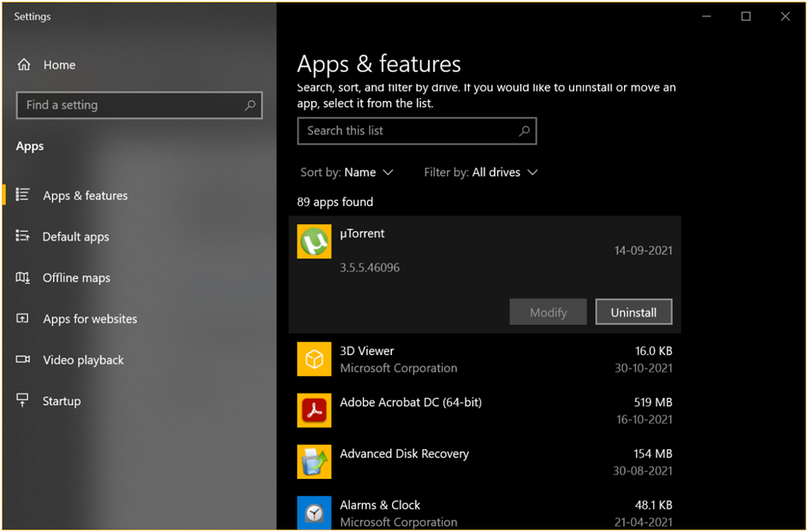Click the Home icon in sidebar

coord(24,65)
